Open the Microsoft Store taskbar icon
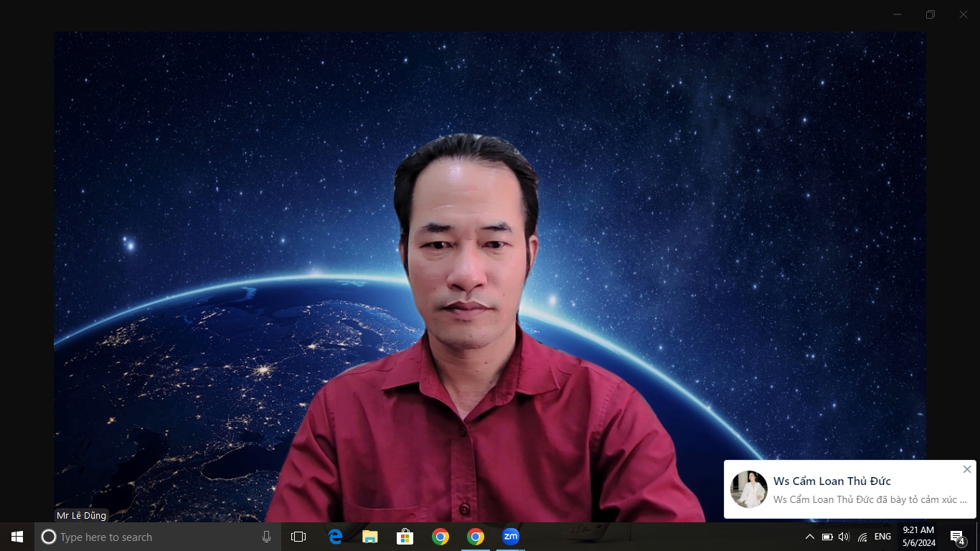 [x=405, y=537]
